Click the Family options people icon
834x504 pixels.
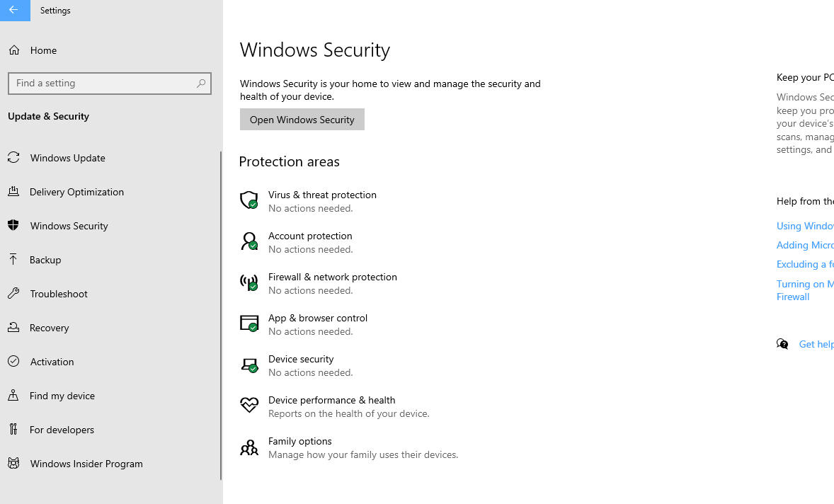coord(249,447)
